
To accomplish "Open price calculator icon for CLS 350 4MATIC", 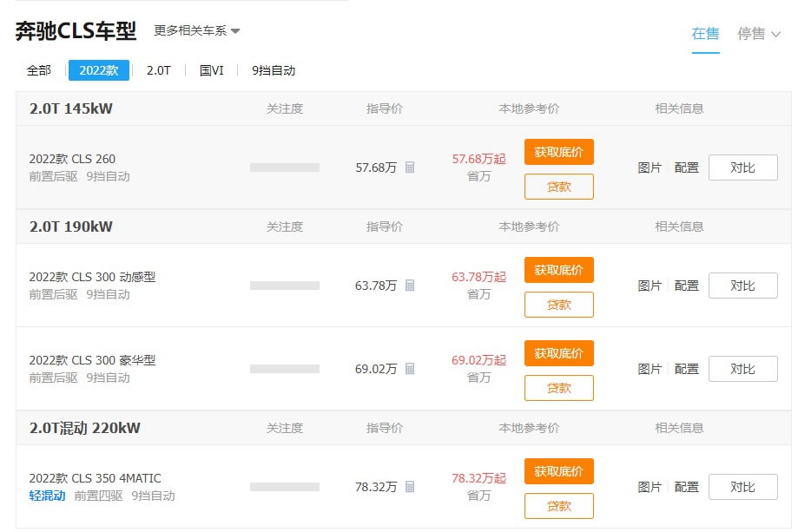I will [410, 487].
